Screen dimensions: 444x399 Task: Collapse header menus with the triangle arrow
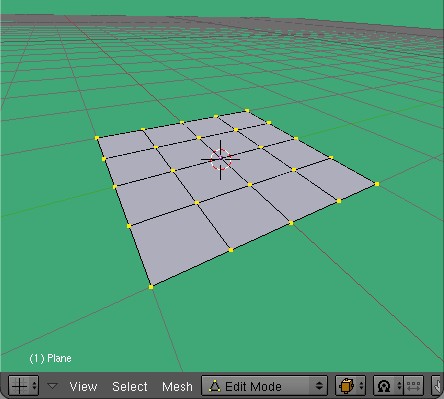tap(52, 386)
